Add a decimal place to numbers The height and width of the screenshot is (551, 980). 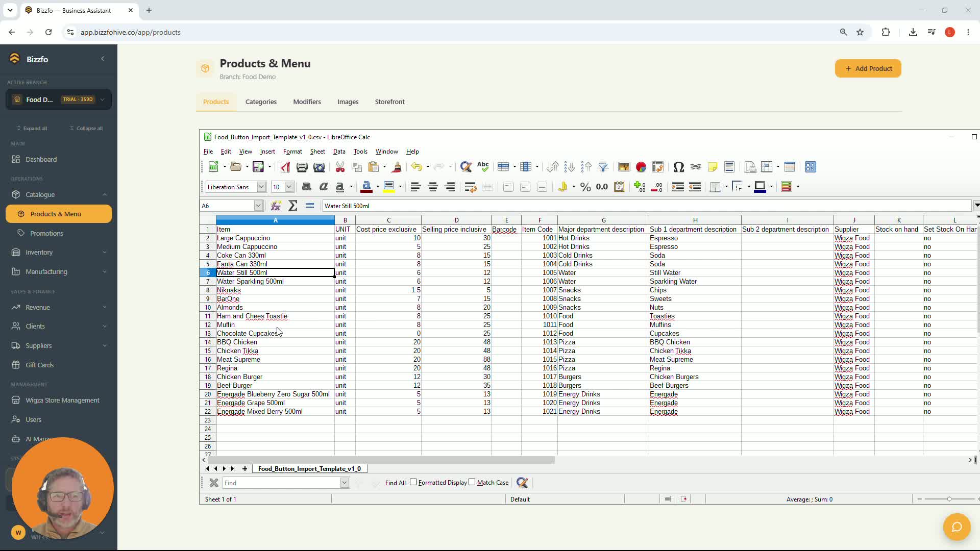point(640,187)
